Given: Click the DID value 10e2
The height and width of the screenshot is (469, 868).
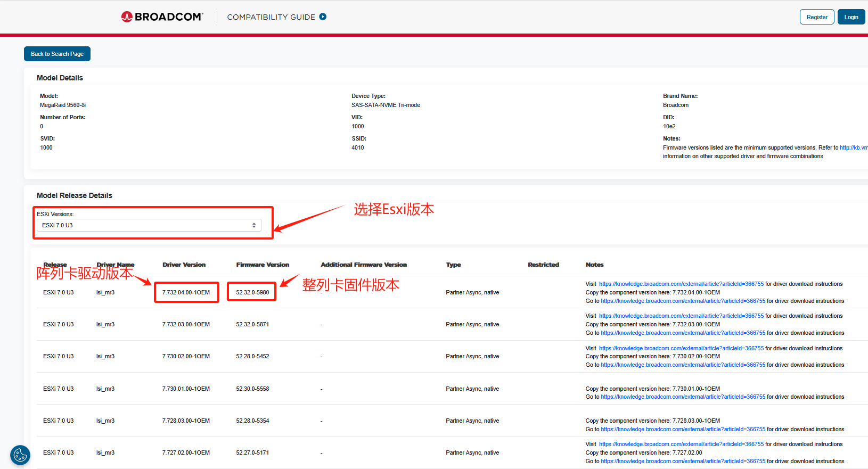Looking at the screenshot, I should point(669,127).
